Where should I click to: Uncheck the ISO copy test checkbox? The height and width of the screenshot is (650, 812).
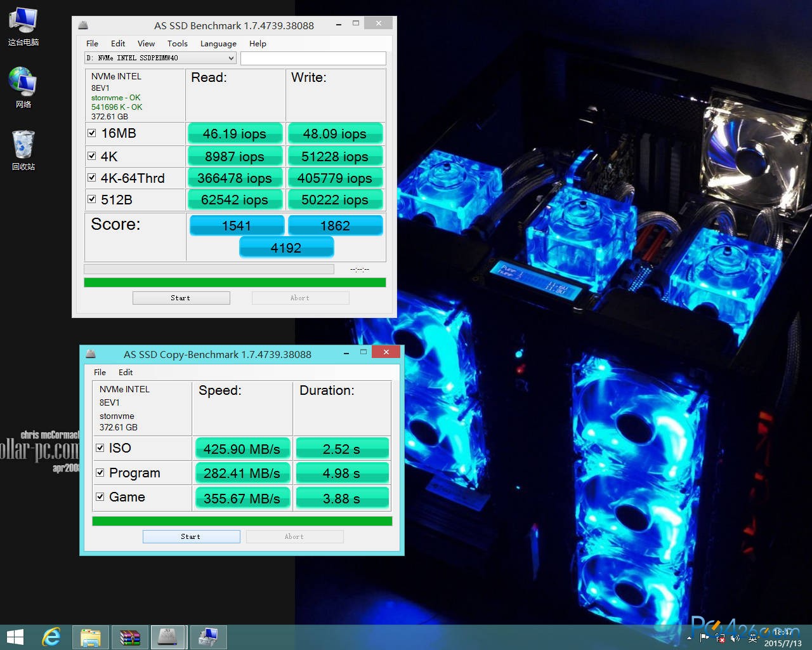[100, 448]
